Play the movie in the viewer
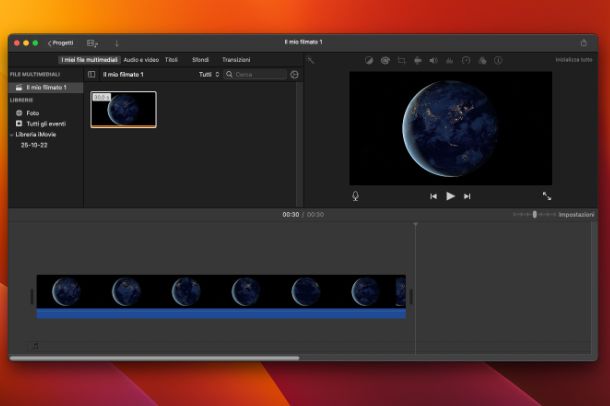This screenshot has width=610, height=406. click(x=450, y=196)
